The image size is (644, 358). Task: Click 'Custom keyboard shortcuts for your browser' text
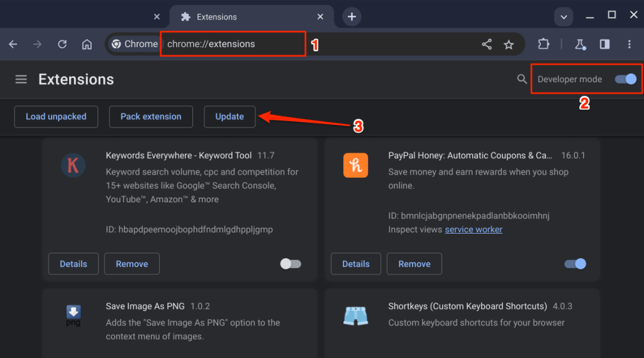pyautogui.click(x=477, y=323)
